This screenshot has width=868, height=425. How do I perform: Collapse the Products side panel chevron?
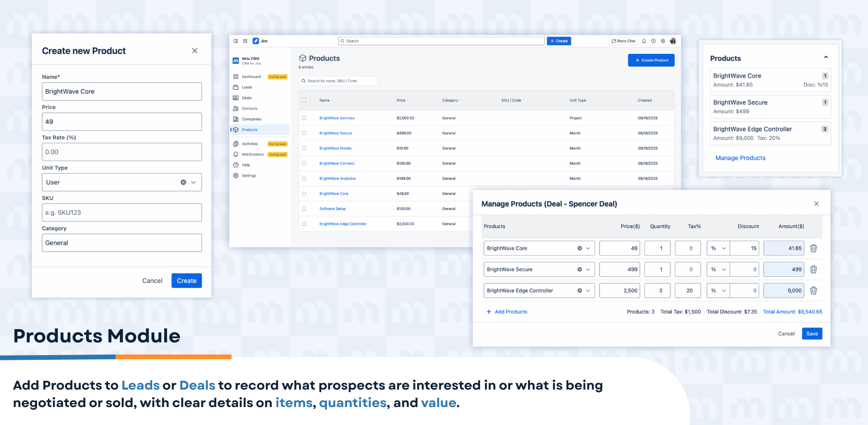coord(826,57)
